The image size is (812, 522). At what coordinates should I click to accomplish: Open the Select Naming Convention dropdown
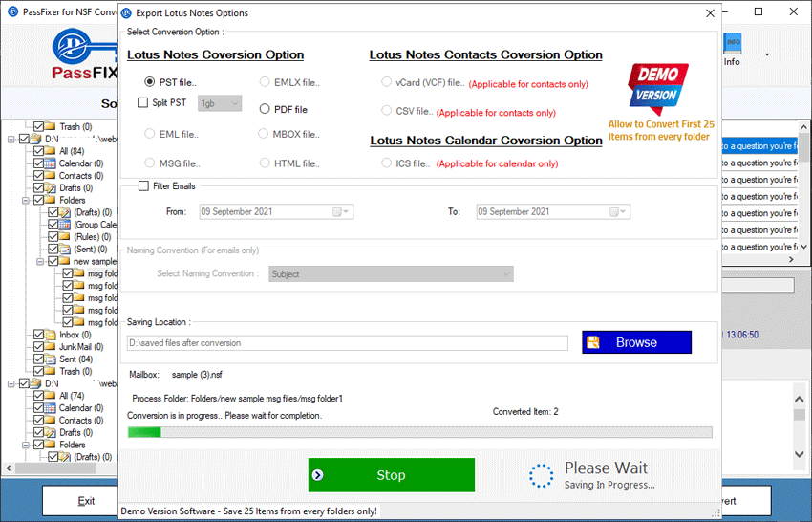click(391, 273)
